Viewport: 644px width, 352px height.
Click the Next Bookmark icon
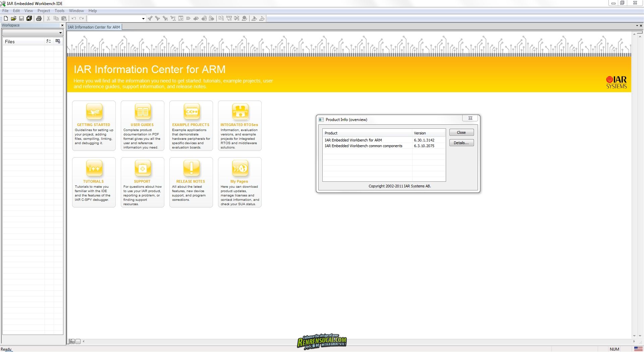pyautogui.click(x=196, y=18)
